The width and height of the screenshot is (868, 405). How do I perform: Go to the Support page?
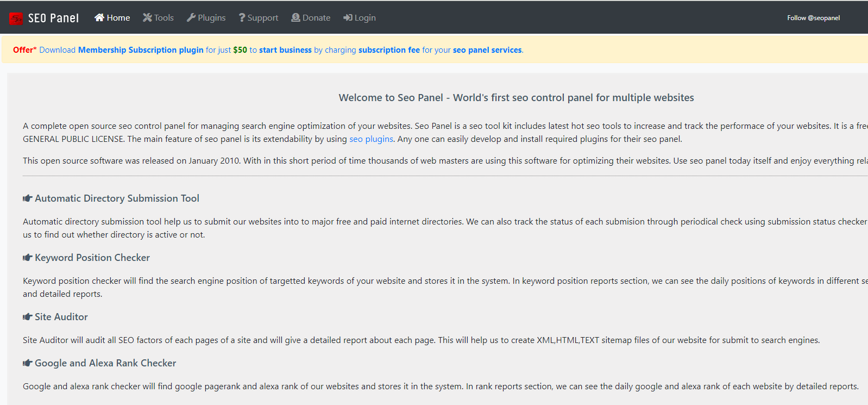262,17
